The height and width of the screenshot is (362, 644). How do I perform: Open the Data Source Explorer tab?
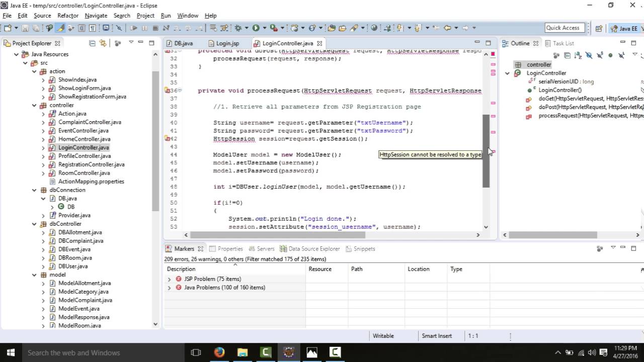click(x=309, y=249)
